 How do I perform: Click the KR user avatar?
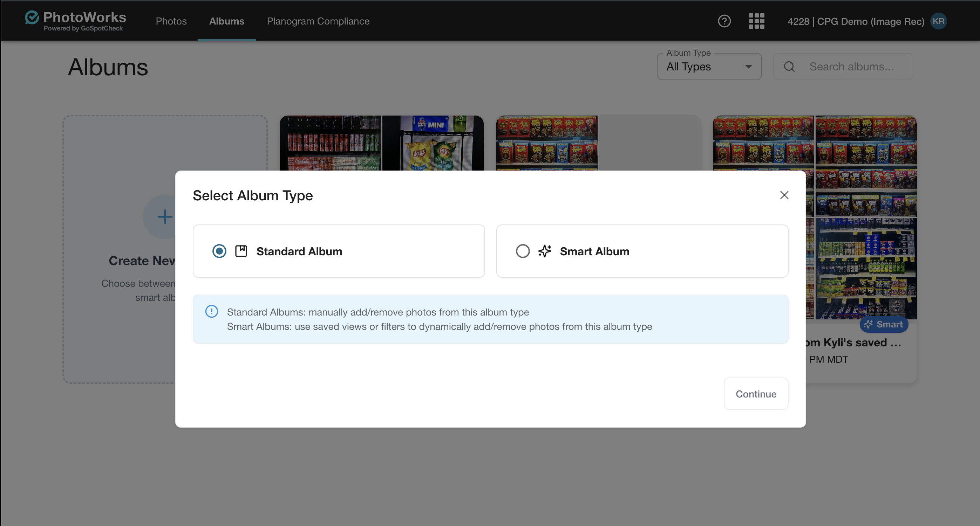938,21
